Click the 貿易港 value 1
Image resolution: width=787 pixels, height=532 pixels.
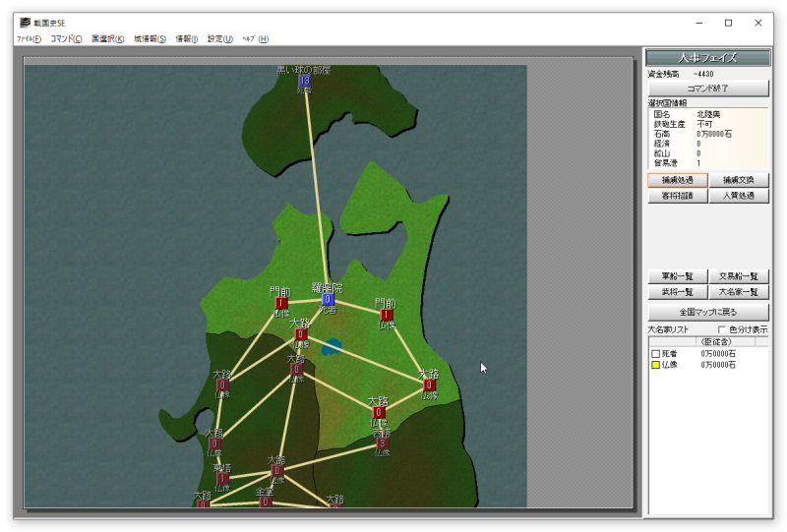tap(698, 163)
